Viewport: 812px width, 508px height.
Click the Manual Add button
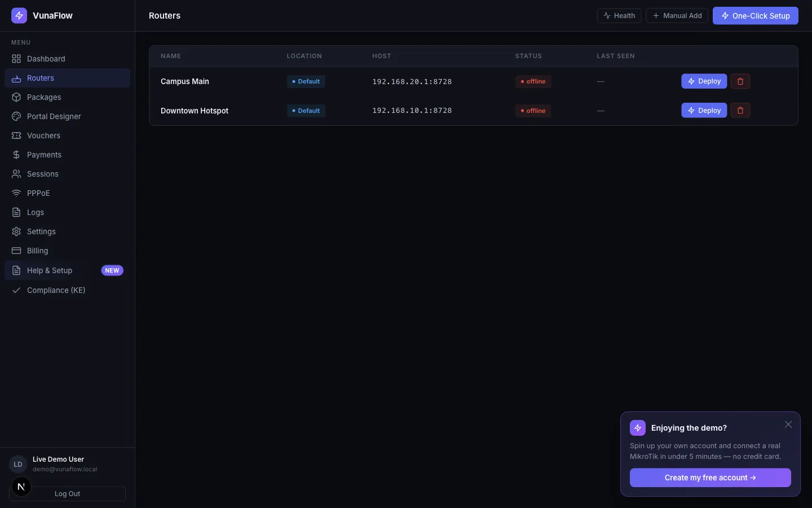[677, 16]
